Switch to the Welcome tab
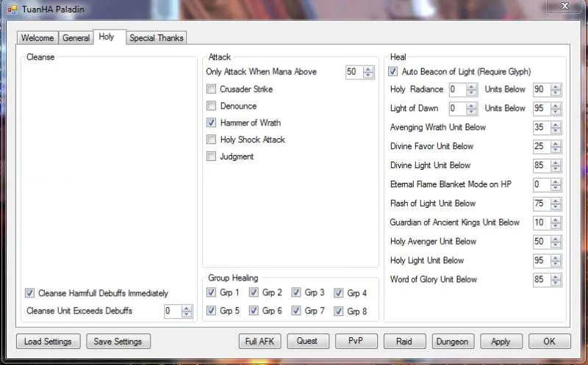The height and width of the screenshot is (365, 588). [37, 37]
